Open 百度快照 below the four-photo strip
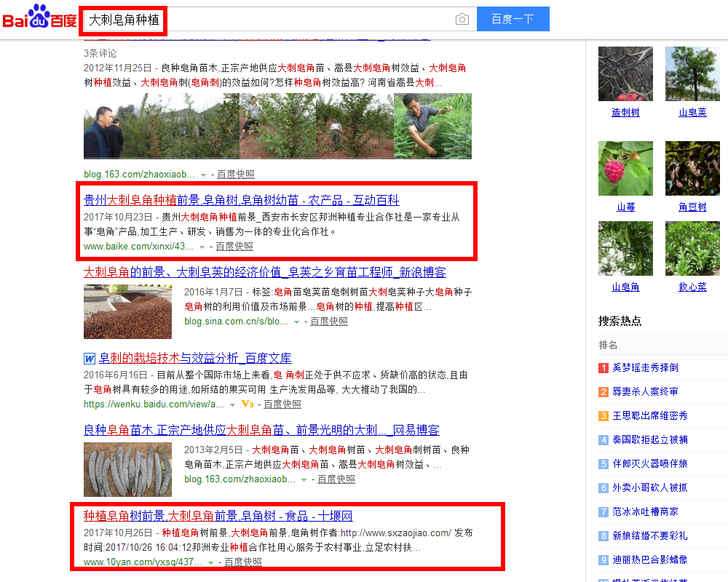This screenshot has height=582, width=728. click(x=236, y=175)
